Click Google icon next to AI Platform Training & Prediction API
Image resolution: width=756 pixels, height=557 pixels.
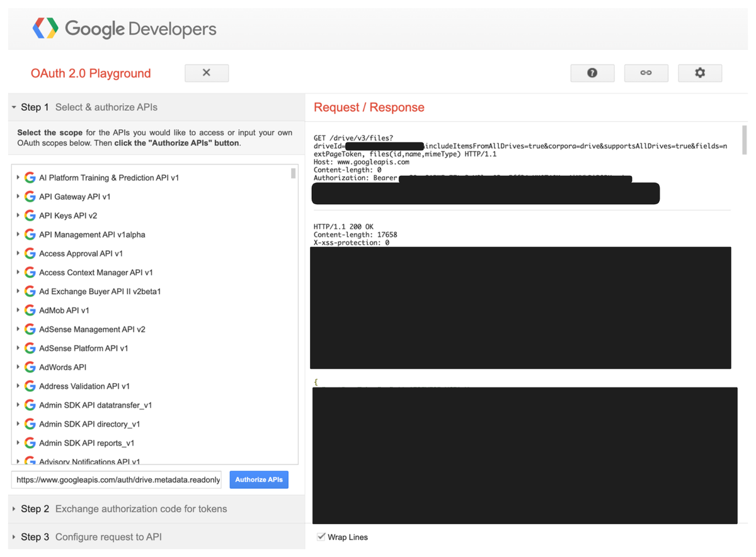click(30, 178)
